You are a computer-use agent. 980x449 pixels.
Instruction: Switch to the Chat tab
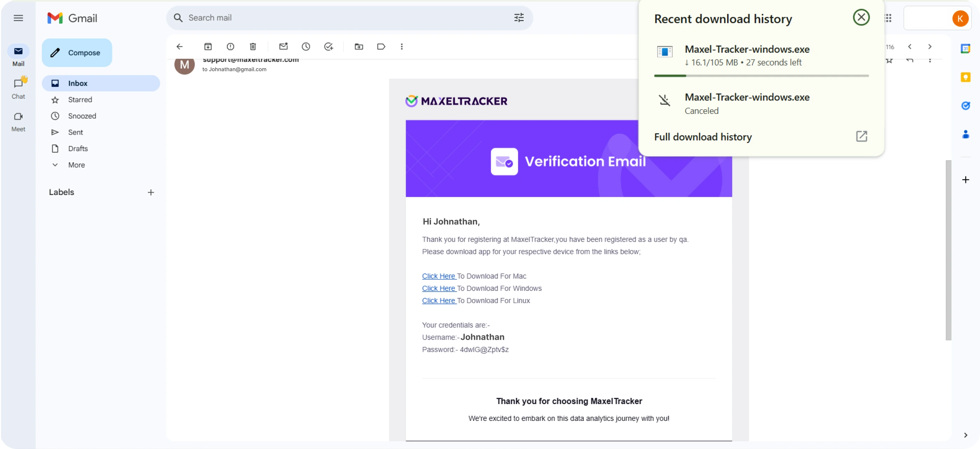pyautogui.click(x=18, y=88)
